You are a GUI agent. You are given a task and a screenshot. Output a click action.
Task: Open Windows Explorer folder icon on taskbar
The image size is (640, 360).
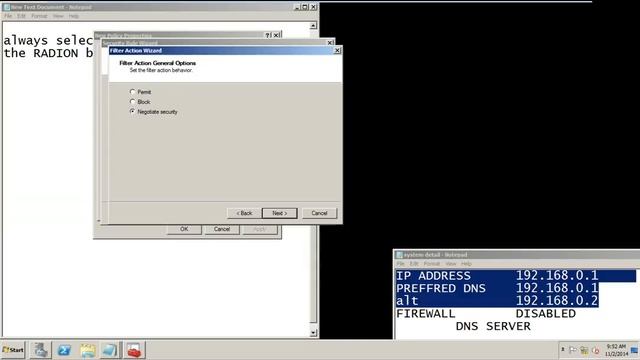point(87,350)
